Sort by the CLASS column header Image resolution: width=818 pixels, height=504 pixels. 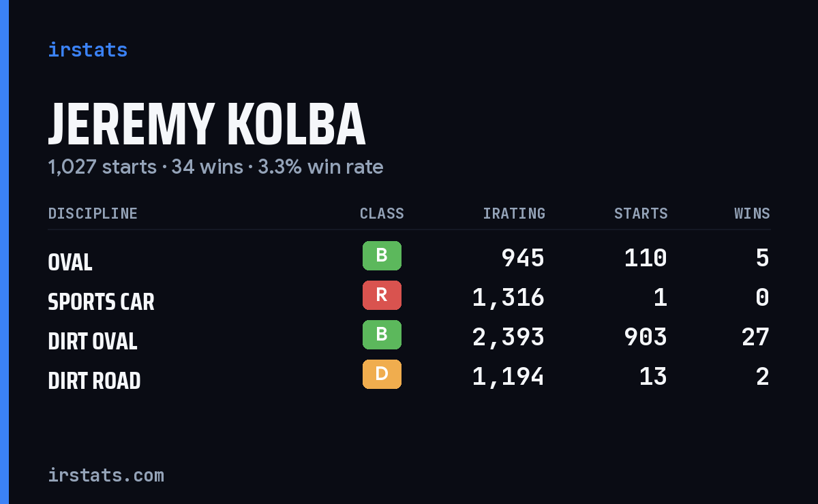[382, 214]
